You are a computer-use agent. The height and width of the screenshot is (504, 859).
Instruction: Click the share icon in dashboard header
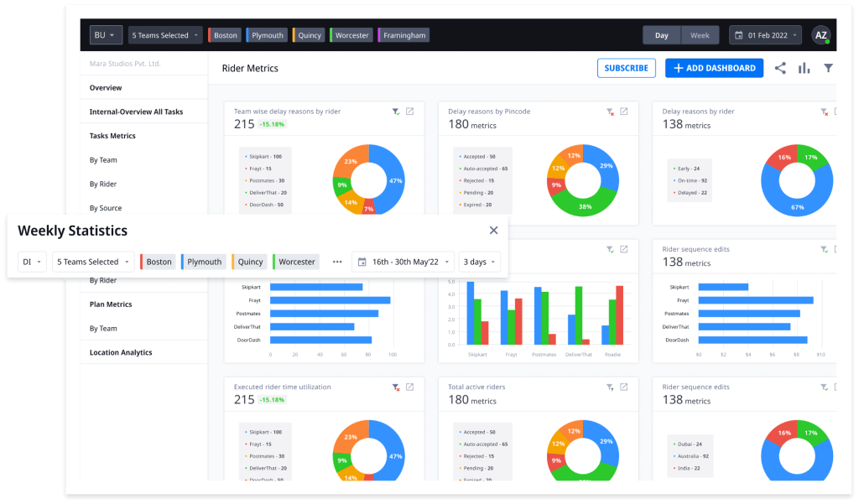780,69
